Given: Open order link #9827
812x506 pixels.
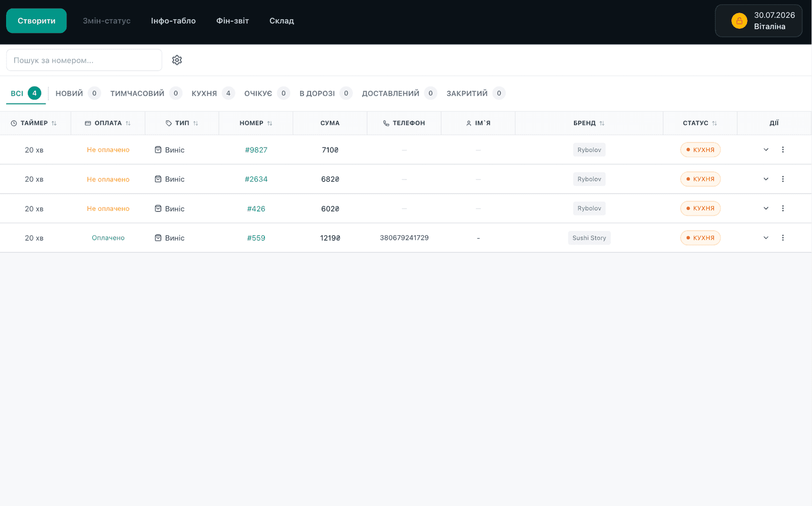Looking at the screenshot, I should click(x=256, y=150).
